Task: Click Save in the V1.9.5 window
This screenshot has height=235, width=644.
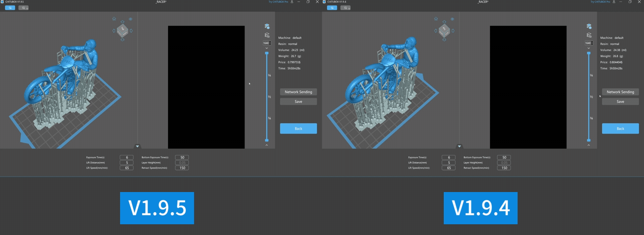Action: coord(299,101)
